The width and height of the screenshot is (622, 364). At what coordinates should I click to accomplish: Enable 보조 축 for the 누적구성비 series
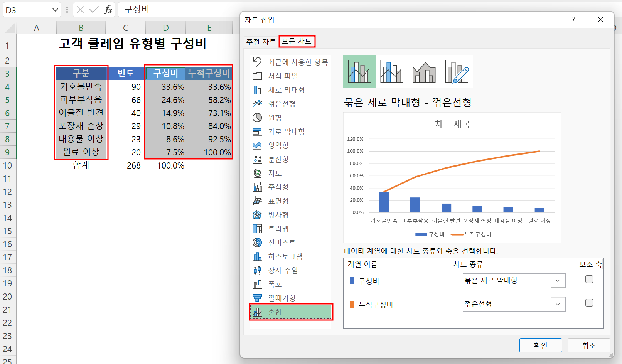coord(589,303)
